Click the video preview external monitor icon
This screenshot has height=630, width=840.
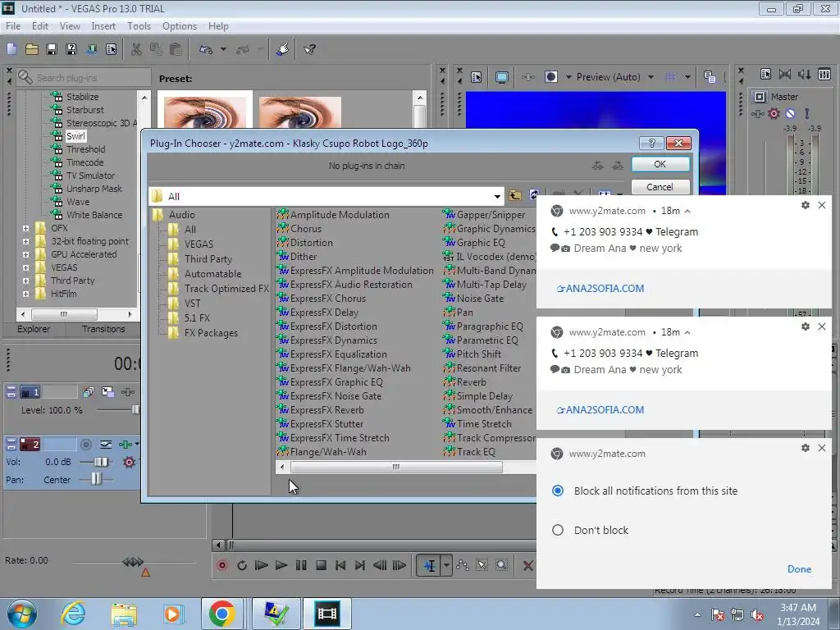click(x=502, y=77)
